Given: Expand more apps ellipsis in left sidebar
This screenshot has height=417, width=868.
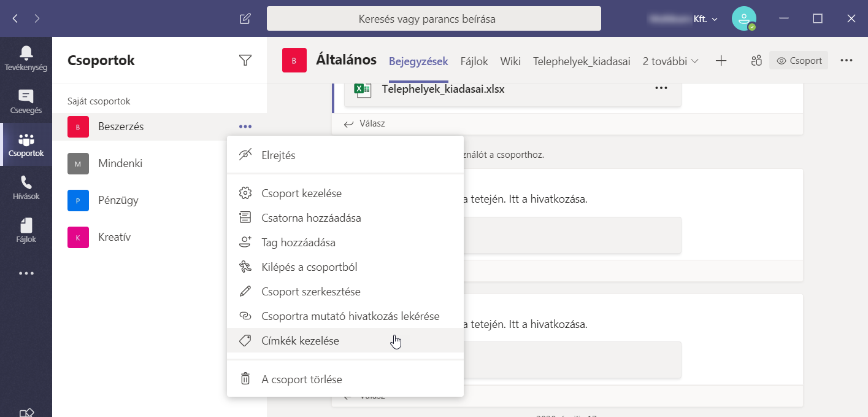Looking at the screenshot, I should [26, 273].
